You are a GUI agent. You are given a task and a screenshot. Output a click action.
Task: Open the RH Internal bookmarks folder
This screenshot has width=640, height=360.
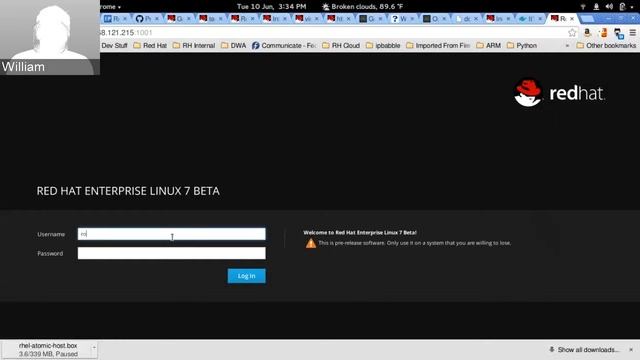pos(194,45)
